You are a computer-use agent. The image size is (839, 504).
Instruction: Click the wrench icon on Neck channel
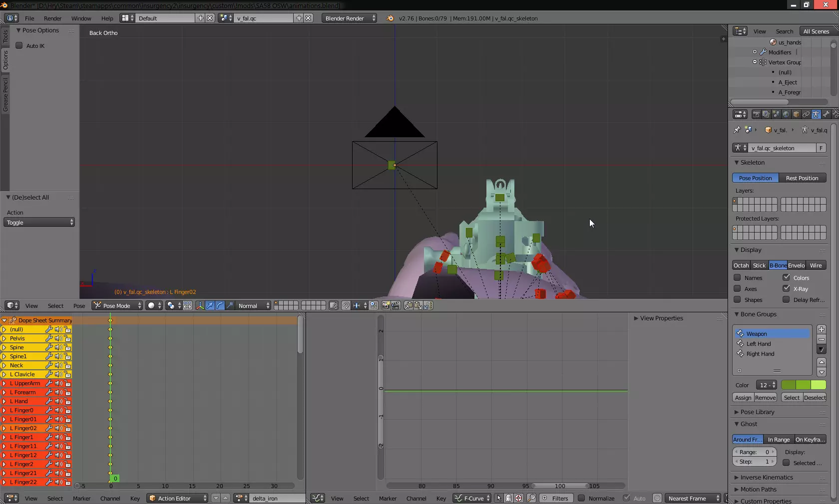click(49, 365)
